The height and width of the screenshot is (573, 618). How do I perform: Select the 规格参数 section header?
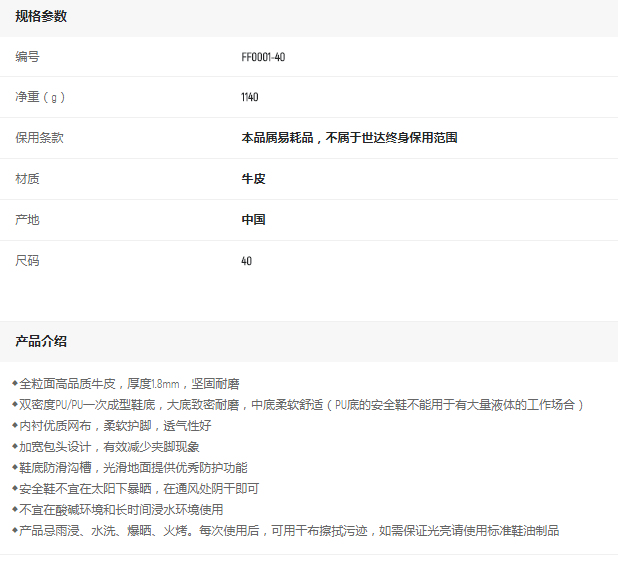[x=41, y=16]
